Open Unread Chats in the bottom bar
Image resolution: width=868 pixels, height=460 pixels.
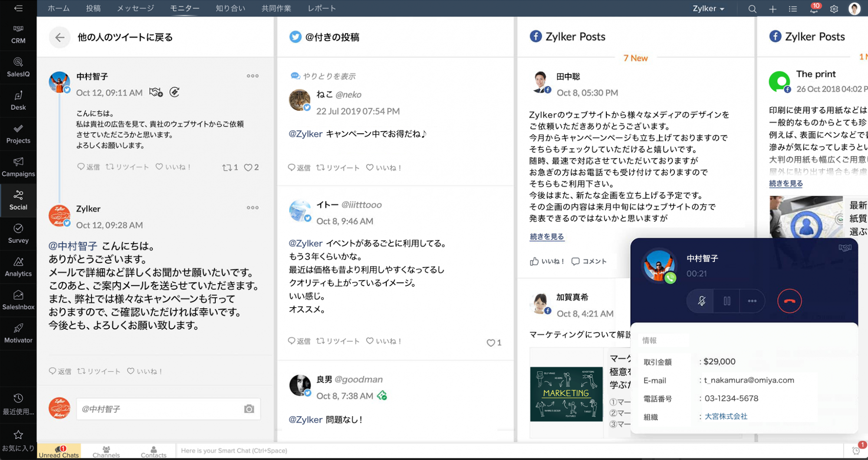[59, 451]
